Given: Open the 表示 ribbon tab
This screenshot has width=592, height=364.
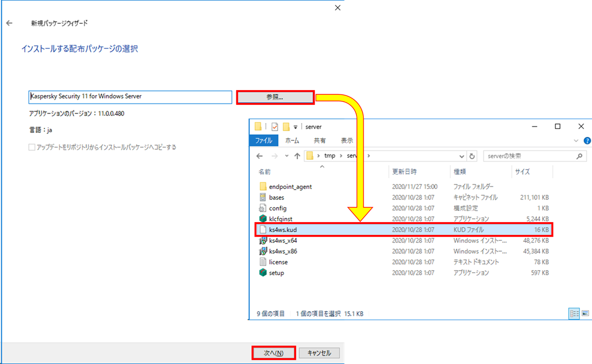Looking at the screenshot, I should click(x=347, y=140).
